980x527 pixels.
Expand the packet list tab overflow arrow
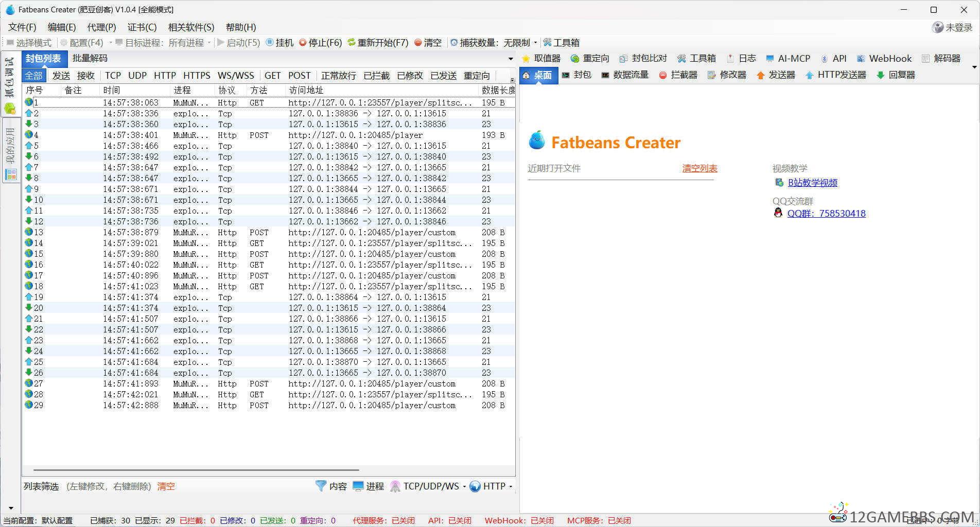pyautogui.click(x=511, y=59)
